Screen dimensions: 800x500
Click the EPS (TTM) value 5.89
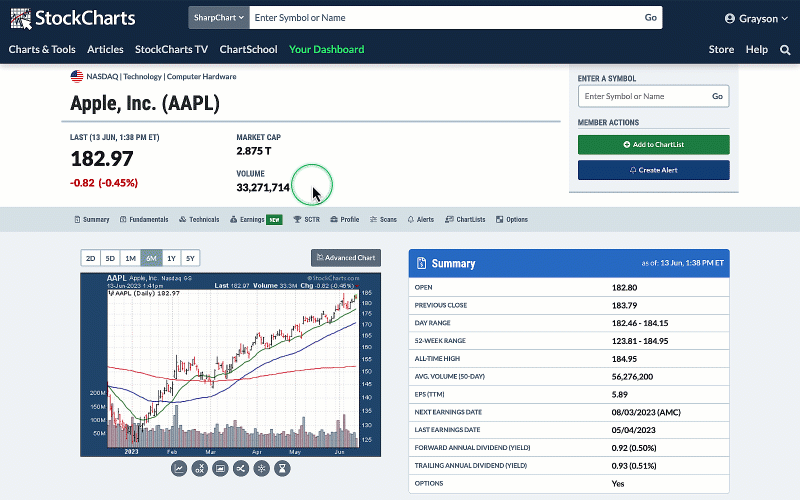coord(619,394)
